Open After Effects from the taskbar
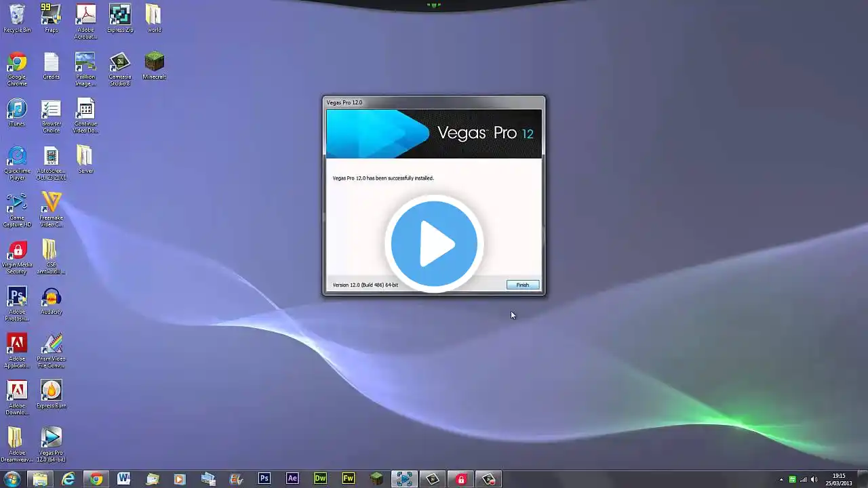Viewport: 868px width, 488px height. pyautogui.click(x=292, y=479)
